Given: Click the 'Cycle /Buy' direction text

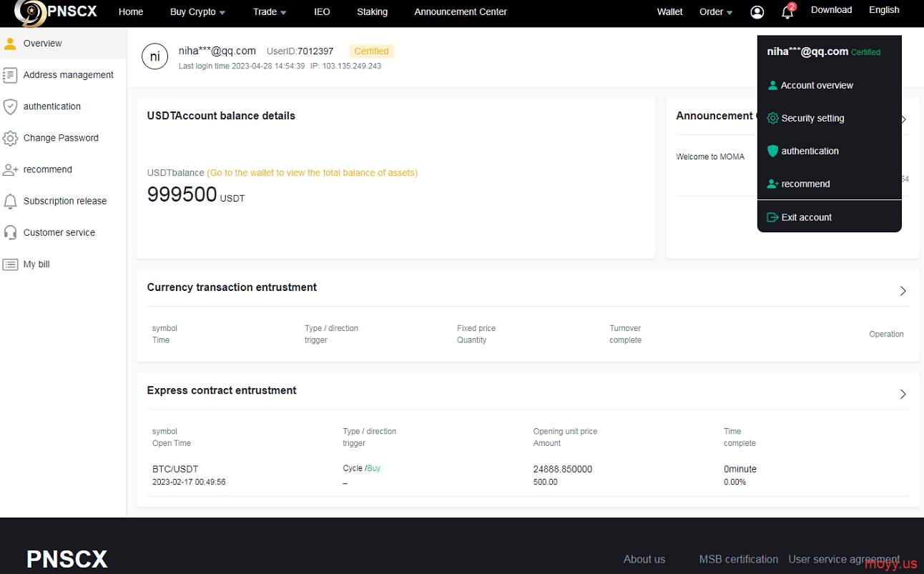Looking at the screenshot, I should point(361,468).
